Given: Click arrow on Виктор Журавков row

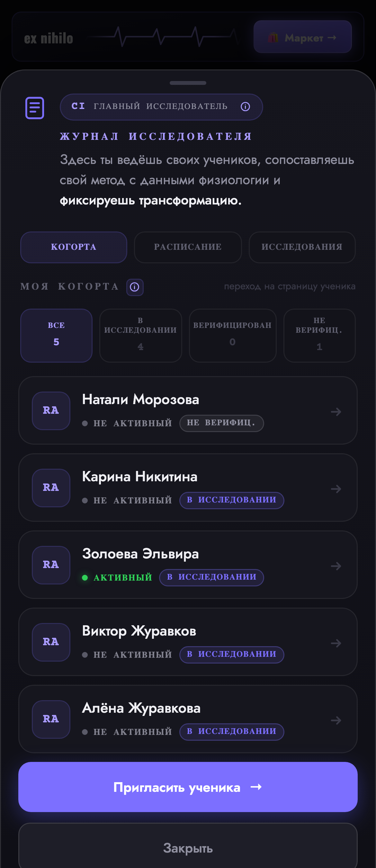Looking at the screenshot, I should tap(336, 643).
